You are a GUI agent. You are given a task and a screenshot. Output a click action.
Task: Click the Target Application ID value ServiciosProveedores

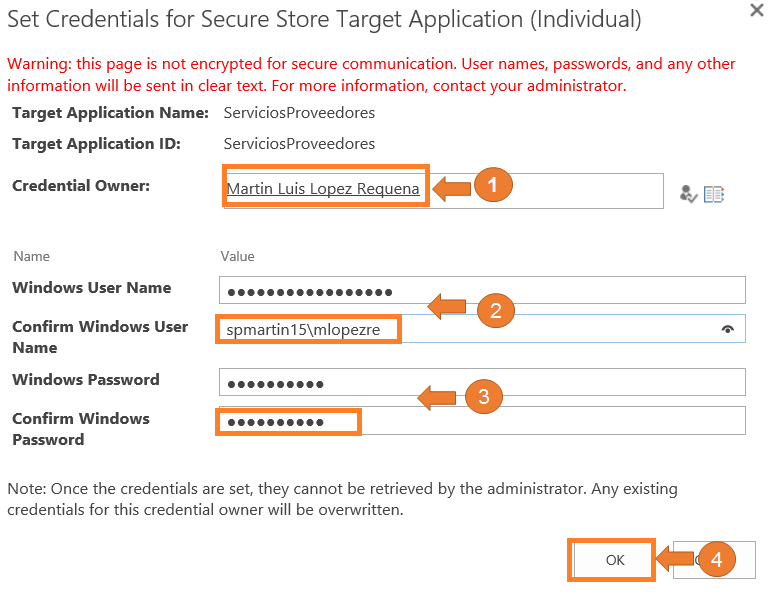coord(299,144)
